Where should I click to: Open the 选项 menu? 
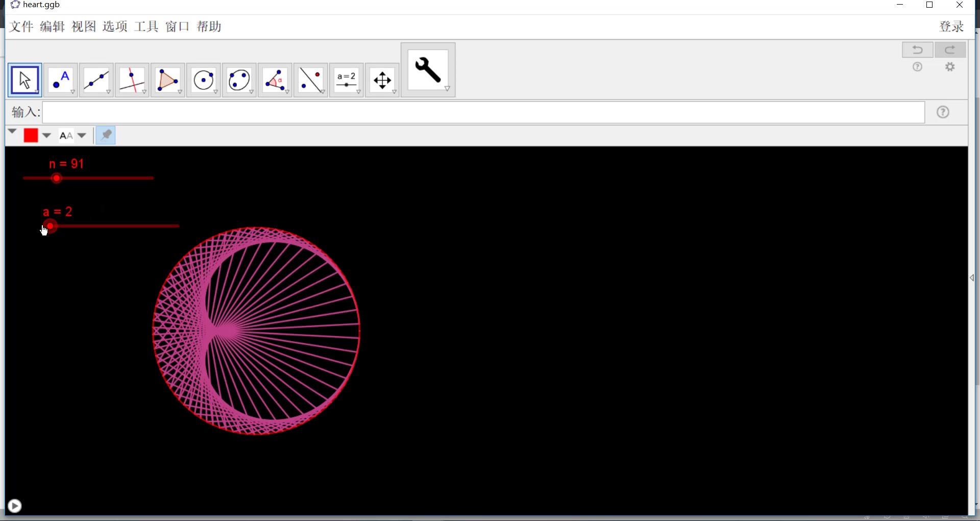pos(115,27)
